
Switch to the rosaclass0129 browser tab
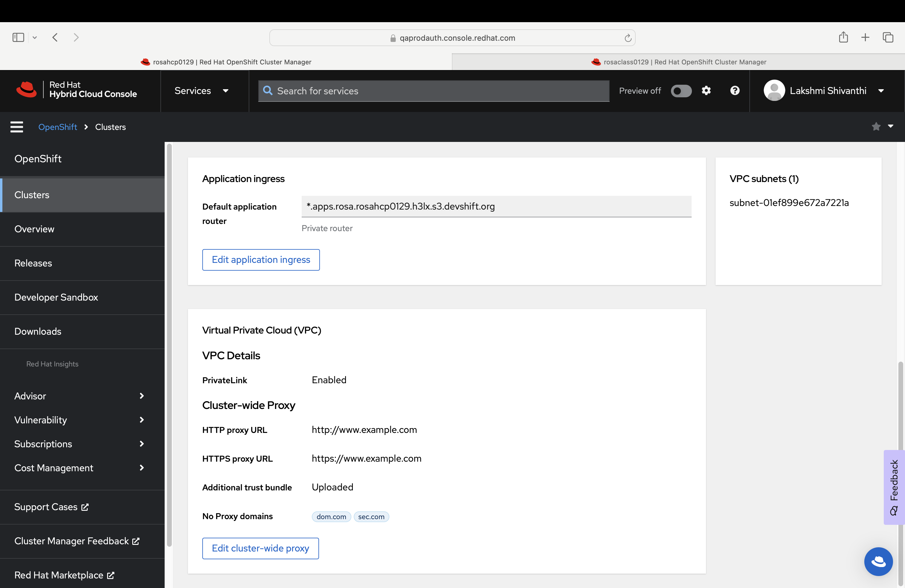click(x=678, y=62)
